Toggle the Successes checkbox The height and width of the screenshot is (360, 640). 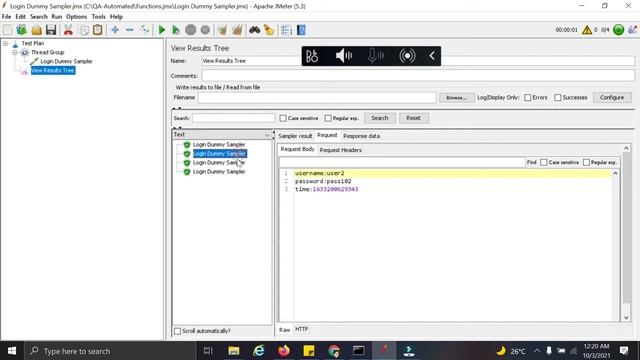click(558, 98)
